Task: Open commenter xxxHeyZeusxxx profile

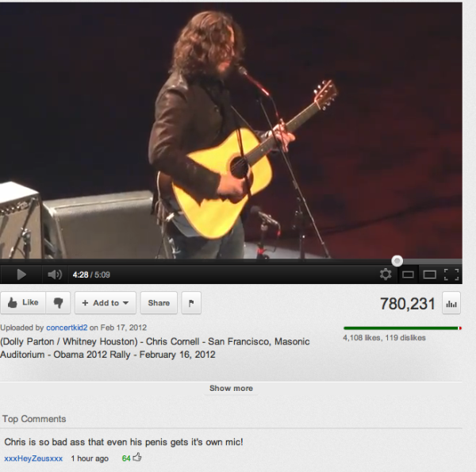Action: (x=33, y=459)
